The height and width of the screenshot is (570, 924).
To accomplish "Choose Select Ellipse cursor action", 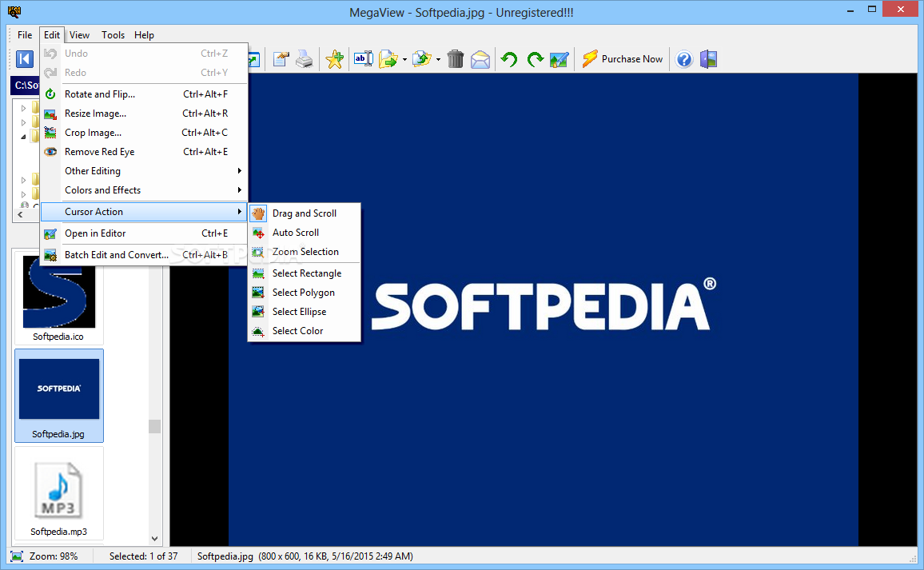I will 304,312.
